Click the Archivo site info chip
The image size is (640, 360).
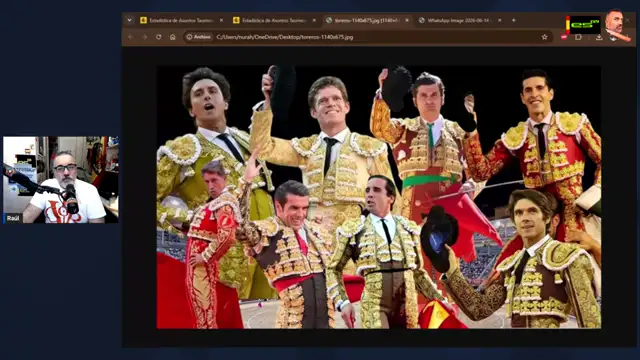tap(198, 37)
